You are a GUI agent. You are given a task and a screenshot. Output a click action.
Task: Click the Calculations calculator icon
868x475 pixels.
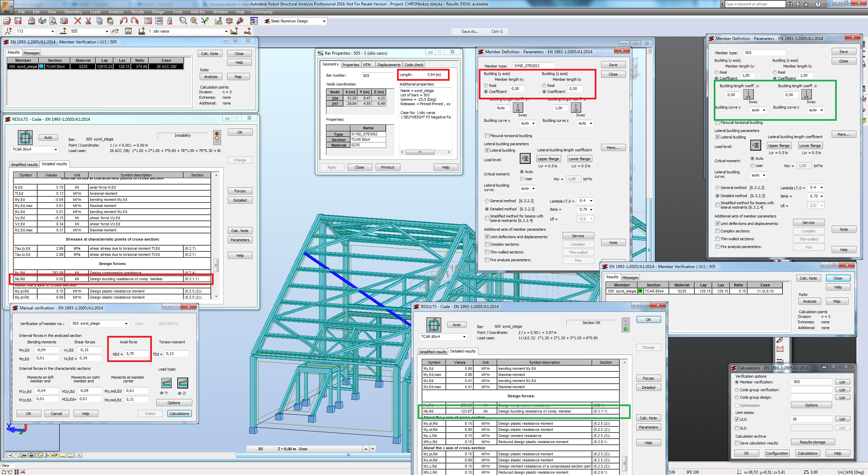point(148,21)
